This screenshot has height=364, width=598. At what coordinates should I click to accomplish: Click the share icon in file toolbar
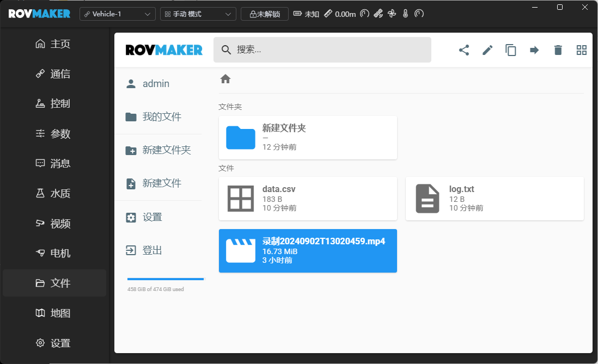click(x=464, y=50)
